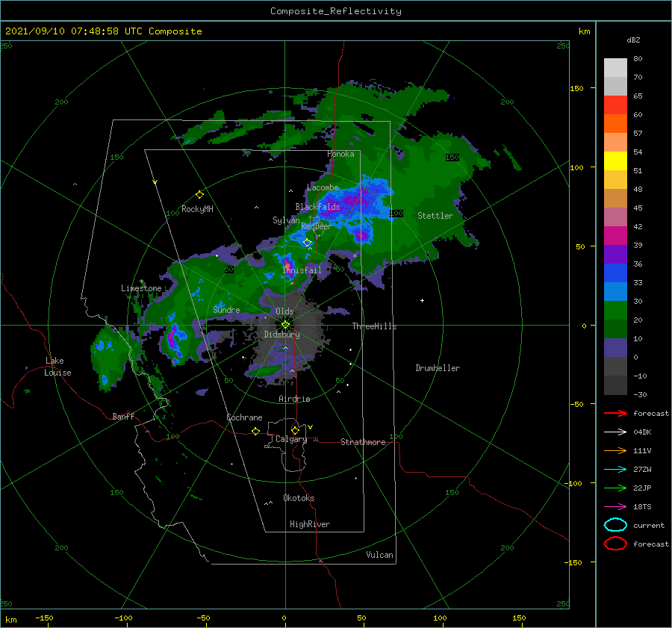Click the Composite_Reflectivity title text
The image size is (672, 628).
tap(335, 11)
